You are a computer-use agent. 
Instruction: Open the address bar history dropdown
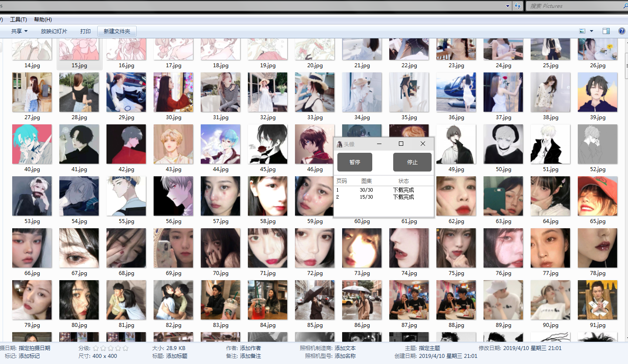(x=508, y=6)
